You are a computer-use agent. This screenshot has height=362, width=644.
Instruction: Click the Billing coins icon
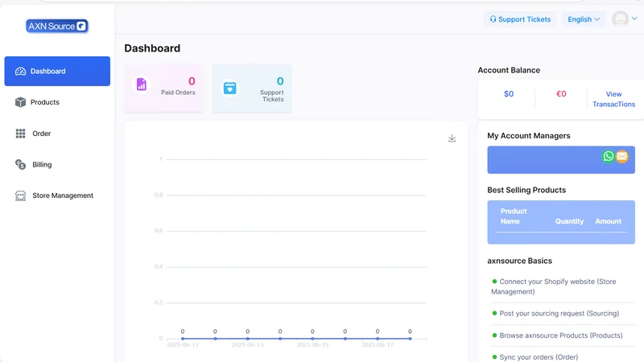[x=21, y=165]
